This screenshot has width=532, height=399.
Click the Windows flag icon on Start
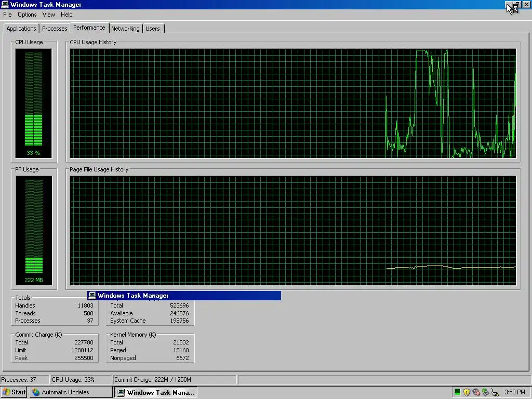coord(6,392)
